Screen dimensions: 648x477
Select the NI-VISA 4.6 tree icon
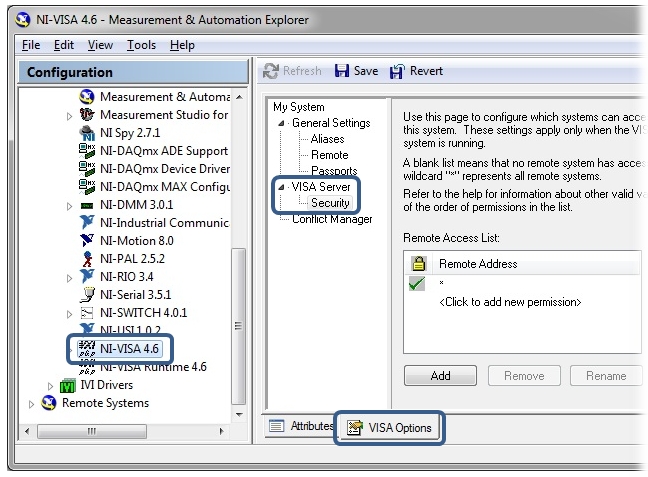87,349
